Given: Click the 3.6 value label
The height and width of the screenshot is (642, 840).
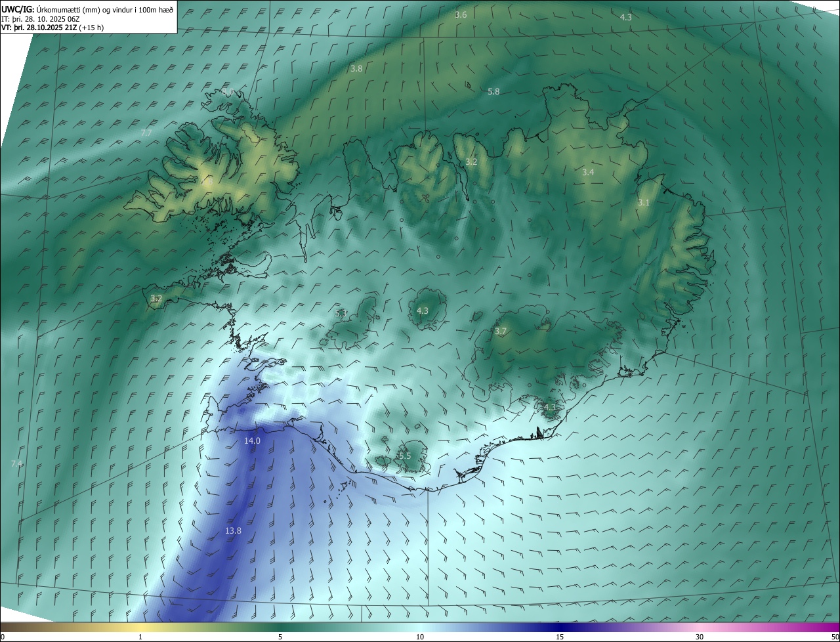Looking at the screenshot, I should [x=461, y=14].
